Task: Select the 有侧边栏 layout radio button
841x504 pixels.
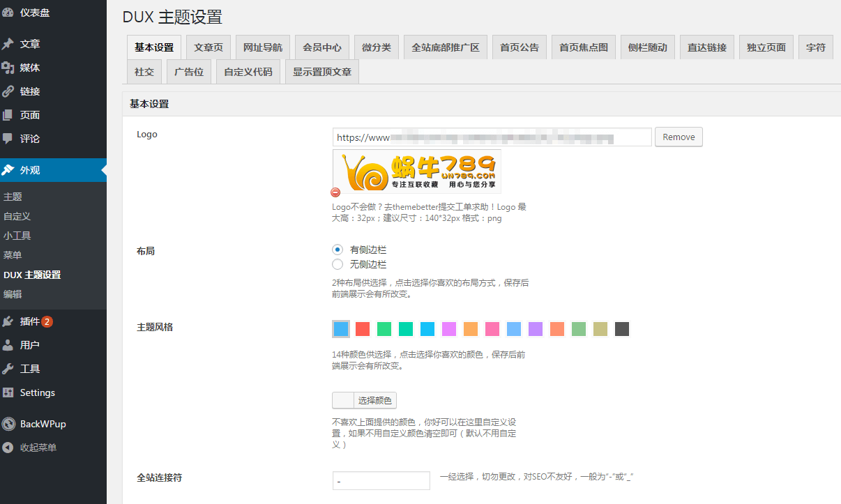Action: [x=338, y=250]
